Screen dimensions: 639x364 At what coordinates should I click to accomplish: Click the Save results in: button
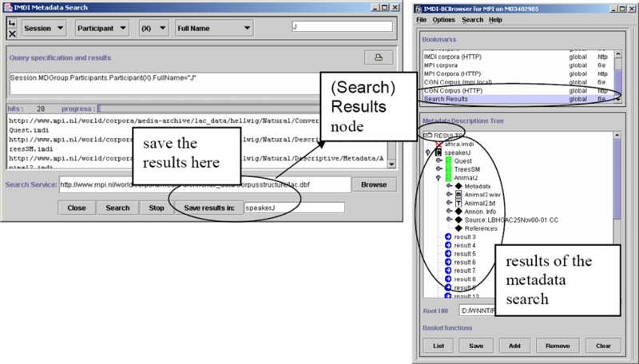(x=209, y=208)
